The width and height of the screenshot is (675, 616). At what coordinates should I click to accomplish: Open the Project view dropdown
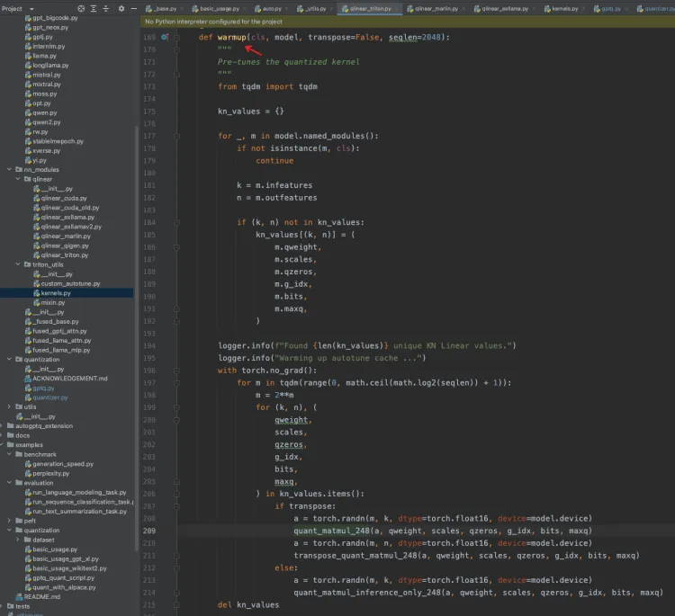click(30, 8)
